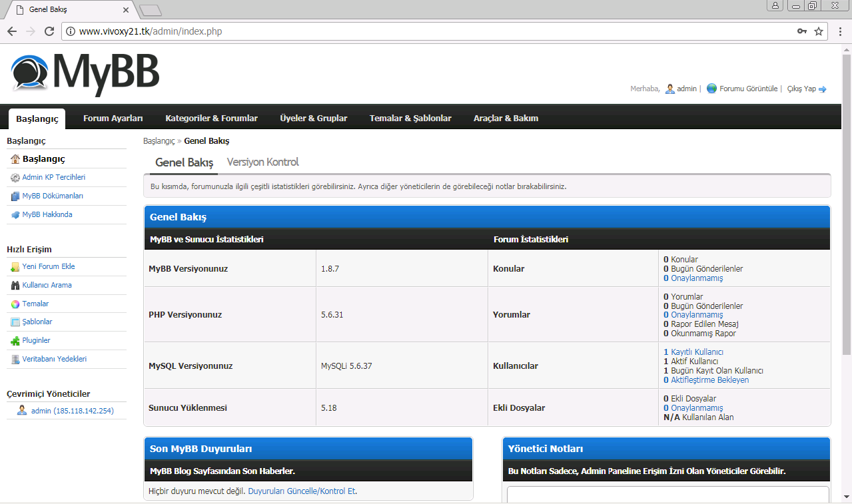Click the Veritabanı Yedekleri database icon

15,360
